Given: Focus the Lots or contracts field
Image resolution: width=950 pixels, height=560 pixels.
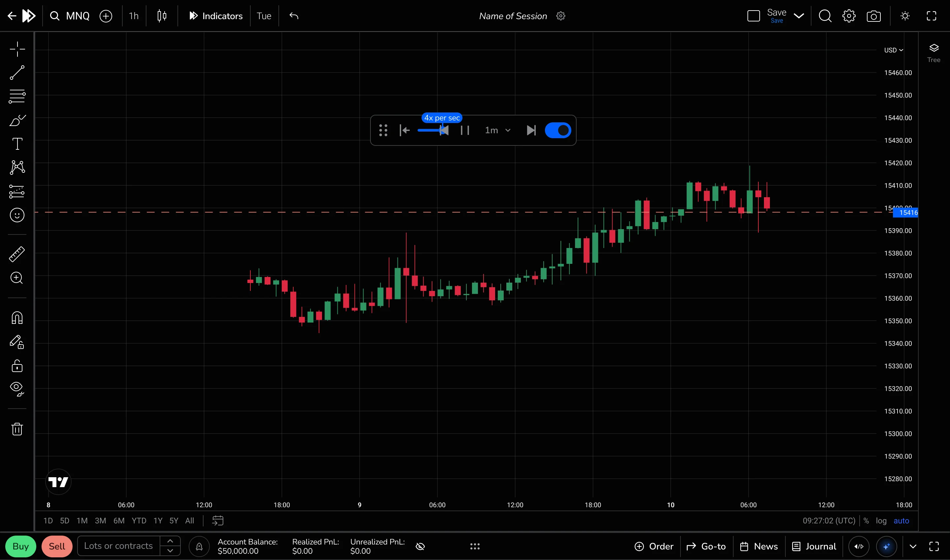Looking at the screenshot, I should tap(118, 546).
